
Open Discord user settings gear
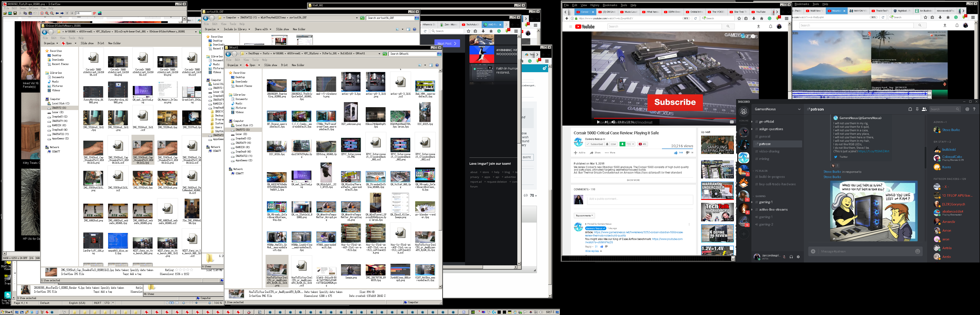pyautogui.click(x=798, y=257)
